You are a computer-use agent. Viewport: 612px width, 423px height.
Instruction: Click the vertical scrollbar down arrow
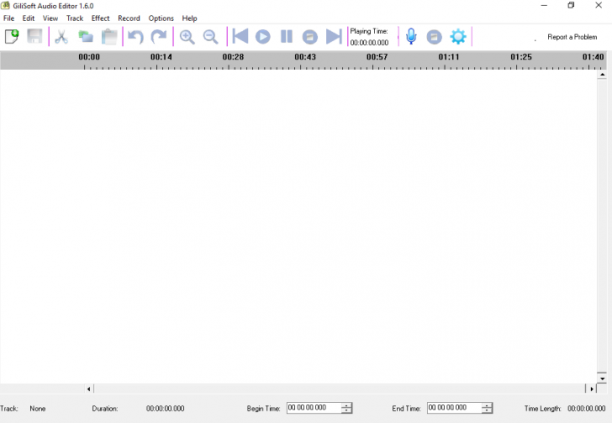tap(602, 378)
